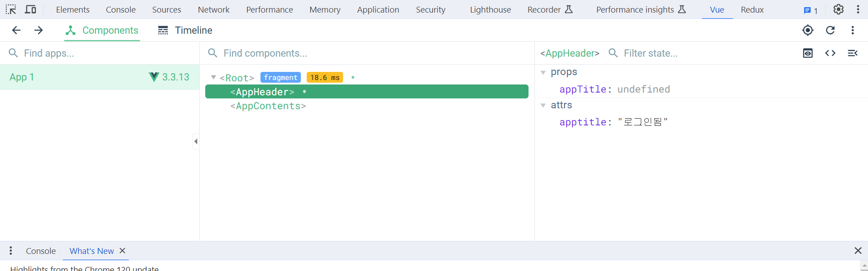Select the AppHeader component row
Screen dimensions: 868x271
[x=367, y=92]
